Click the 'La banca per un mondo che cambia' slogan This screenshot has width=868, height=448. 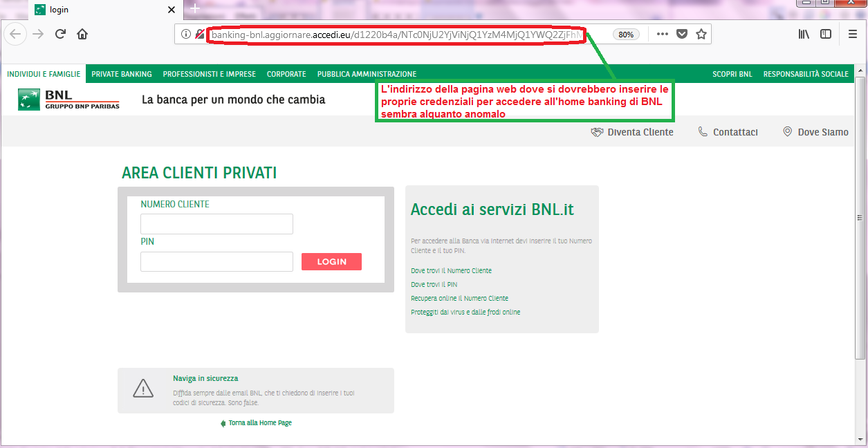(x=233, y=100)
